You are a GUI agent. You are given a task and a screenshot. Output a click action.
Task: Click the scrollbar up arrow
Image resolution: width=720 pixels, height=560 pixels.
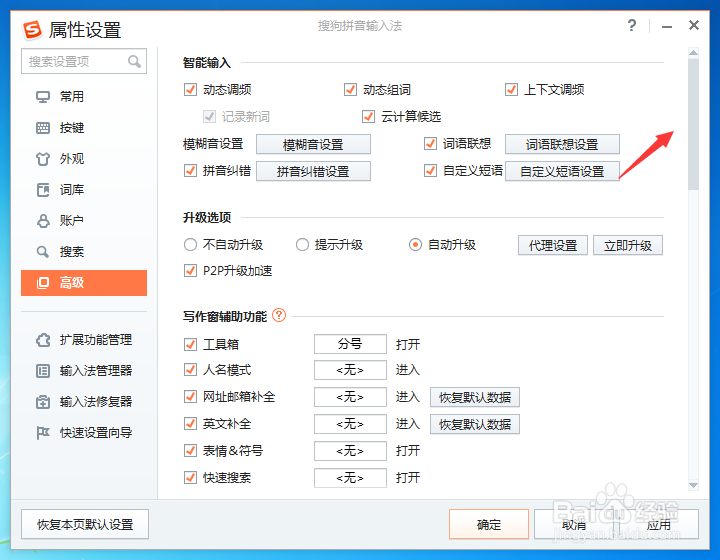693,53
